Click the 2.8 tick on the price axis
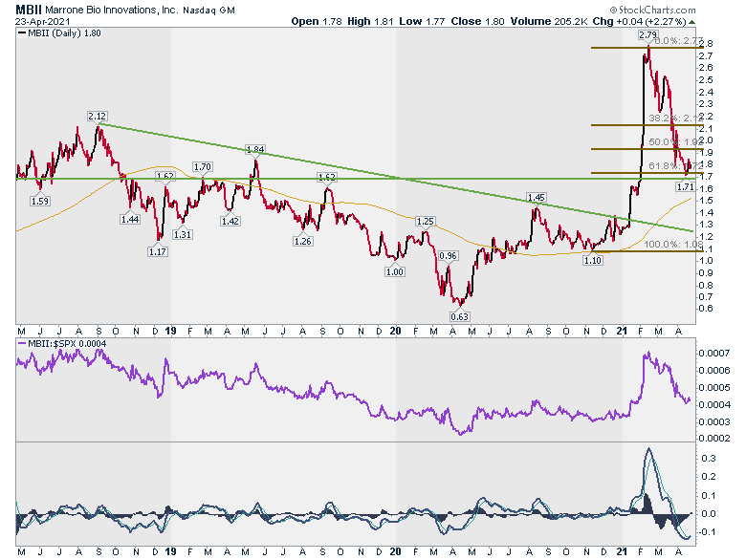 pyautogui.click(x=707, y=44)
